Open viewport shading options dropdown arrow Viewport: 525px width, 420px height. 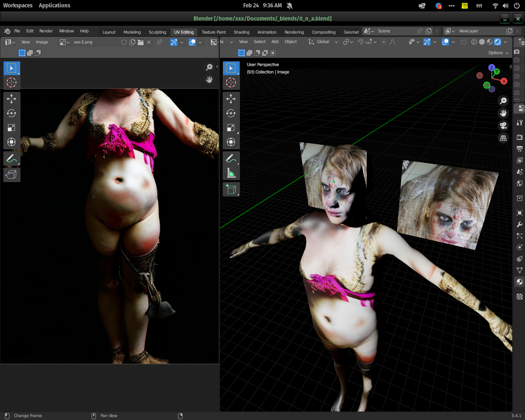click(505, 42)
